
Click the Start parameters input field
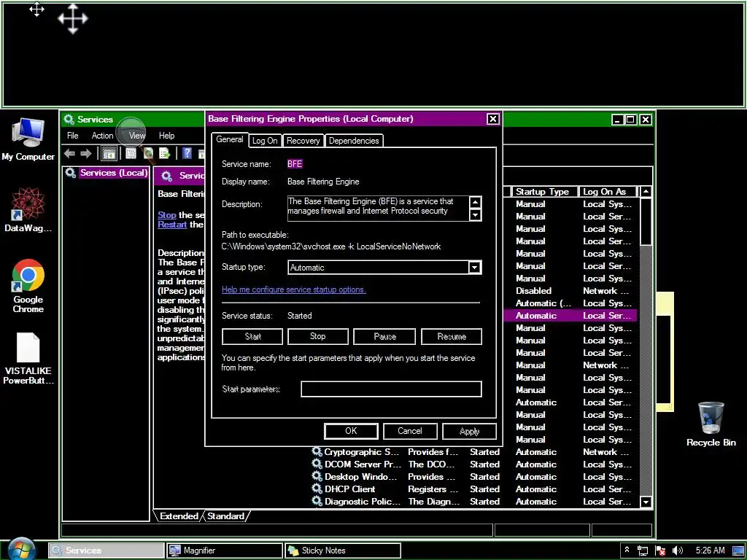[x=391, y=389]
